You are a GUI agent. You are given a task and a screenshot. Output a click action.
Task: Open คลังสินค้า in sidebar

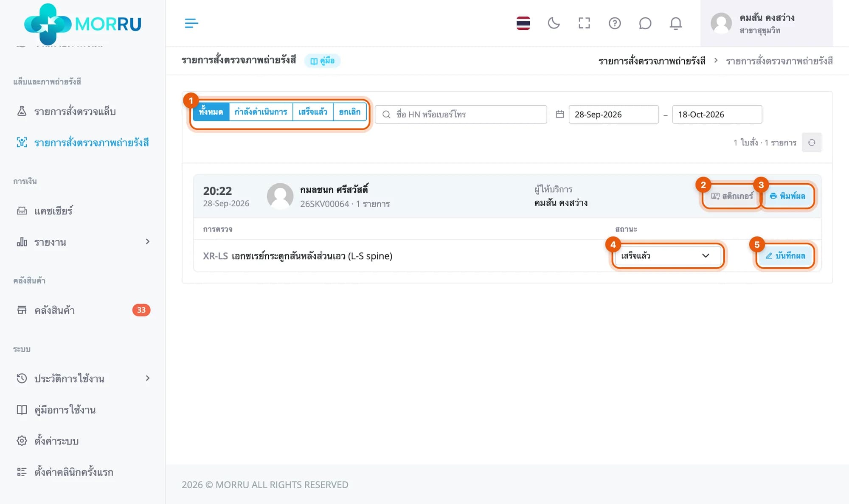(83, 310)
